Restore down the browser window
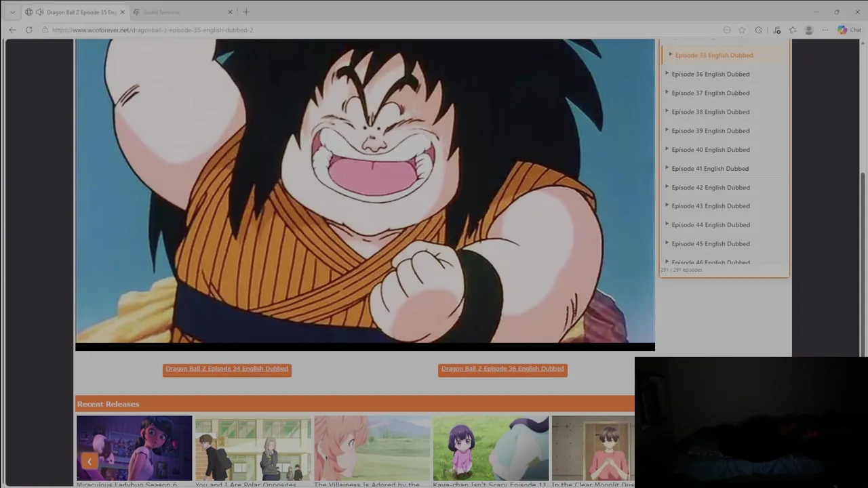Screen dimensions: 868x488 [837, 12]
